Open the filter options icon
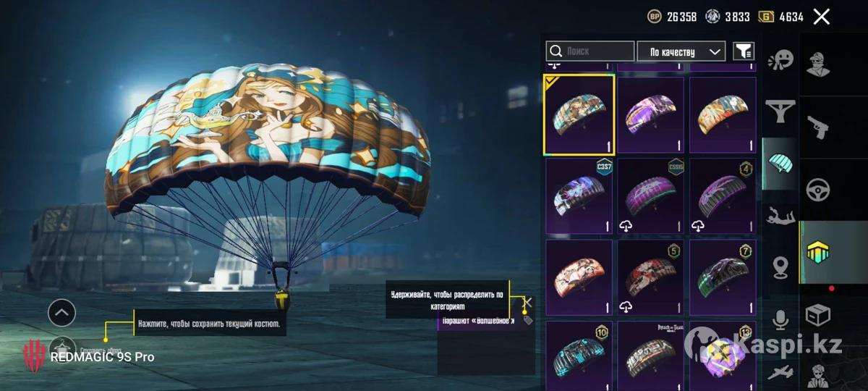868x391 pixels. click(x=744, y=51)
